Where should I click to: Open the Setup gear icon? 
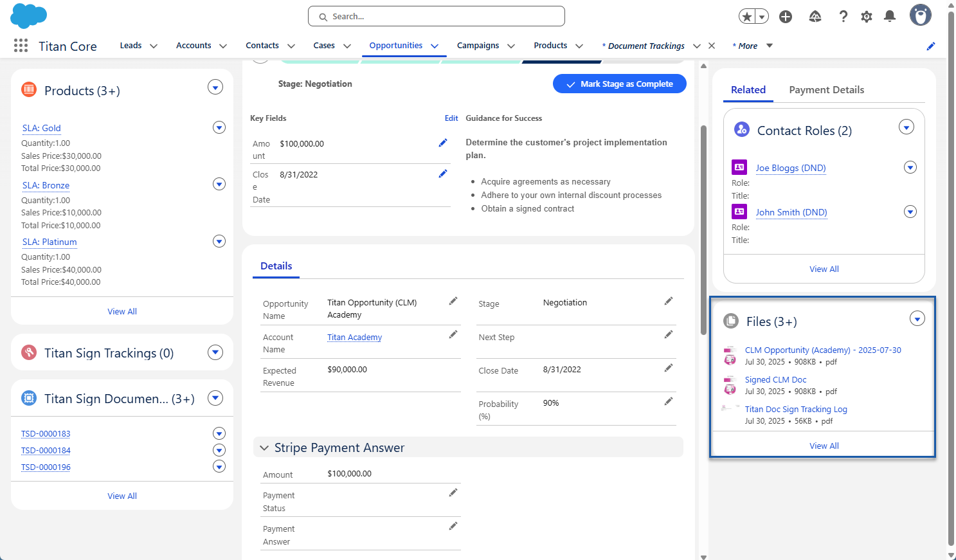[866, 16]
